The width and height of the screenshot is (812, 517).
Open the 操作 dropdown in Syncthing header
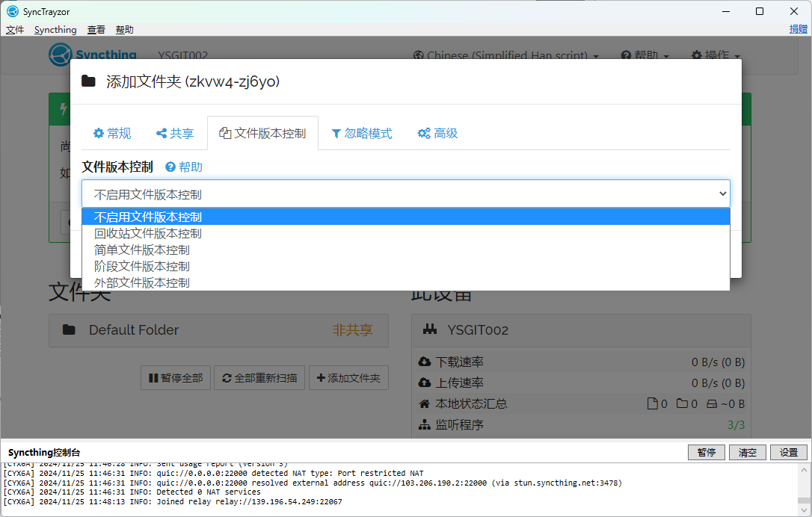716,55
